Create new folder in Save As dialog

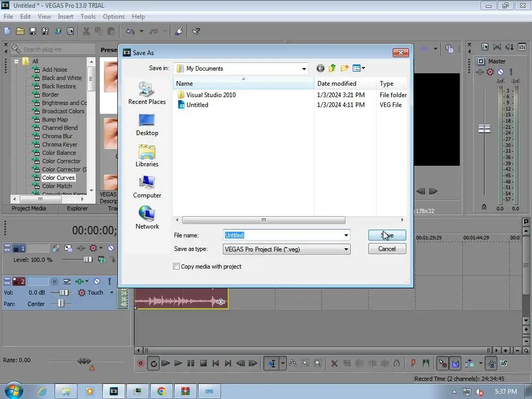(x=344, y=68)
